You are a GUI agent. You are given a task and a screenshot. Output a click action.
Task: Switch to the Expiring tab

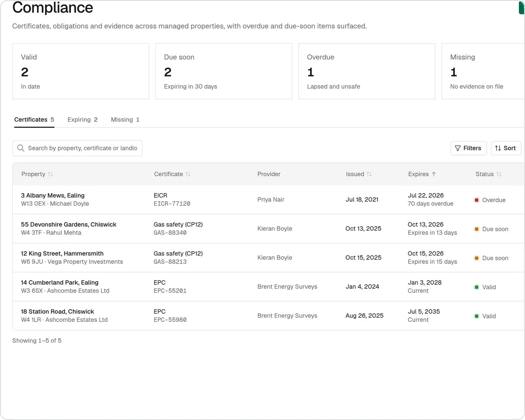point(82,119)
